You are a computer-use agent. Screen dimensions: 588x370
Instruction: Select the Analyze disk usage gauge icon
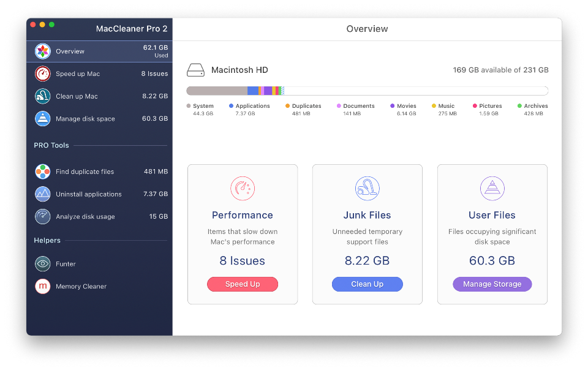(42, 216)
